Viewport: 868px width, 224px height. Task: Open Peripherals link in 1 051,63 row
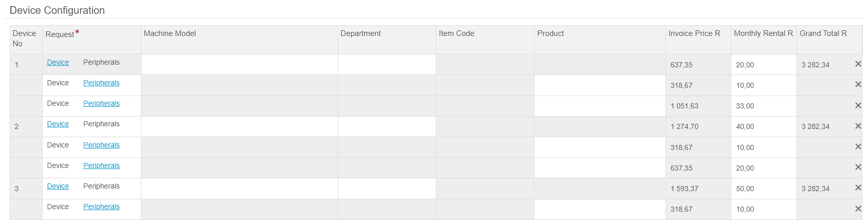101,103
